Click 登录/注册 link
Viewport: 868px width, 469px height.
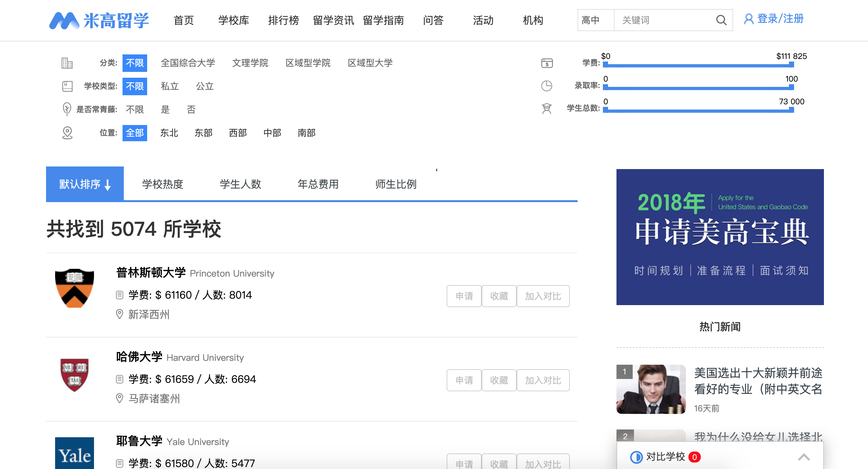[x=780, y=19]
